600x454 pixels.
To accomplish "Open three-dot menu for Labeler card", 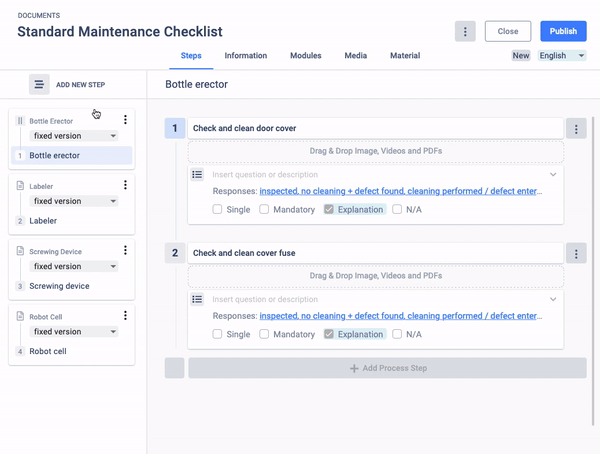I will 125,185.
